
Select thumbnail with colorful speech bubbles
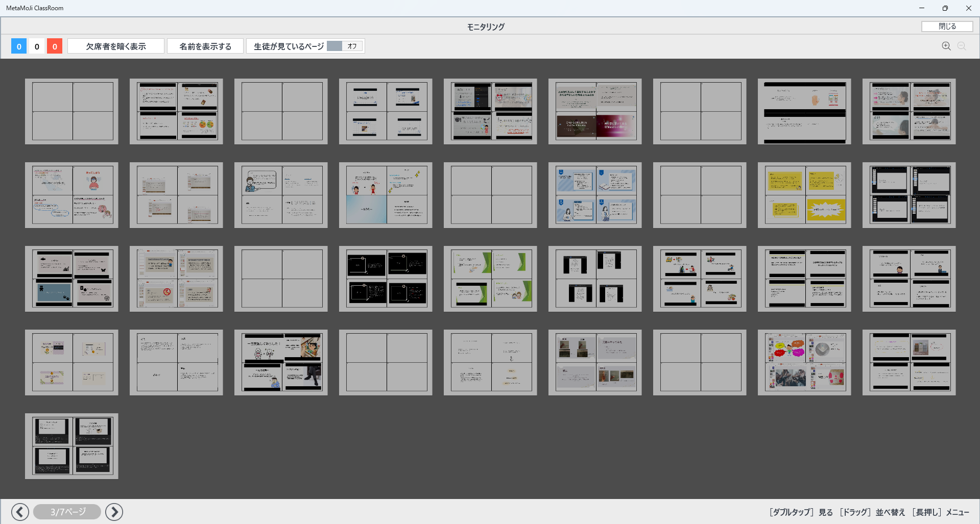tap(804, 362)
